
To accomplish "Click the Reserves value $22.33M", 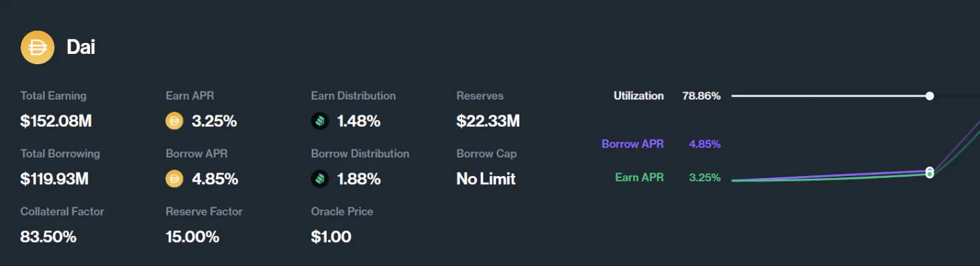I will pos(488,121).
